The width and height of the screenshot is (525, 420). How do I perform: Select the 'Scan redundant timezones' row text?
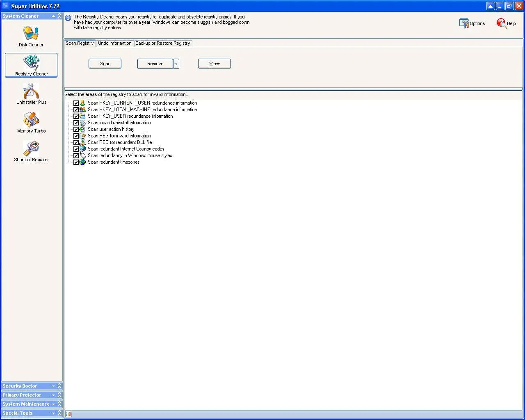[114, 162]
